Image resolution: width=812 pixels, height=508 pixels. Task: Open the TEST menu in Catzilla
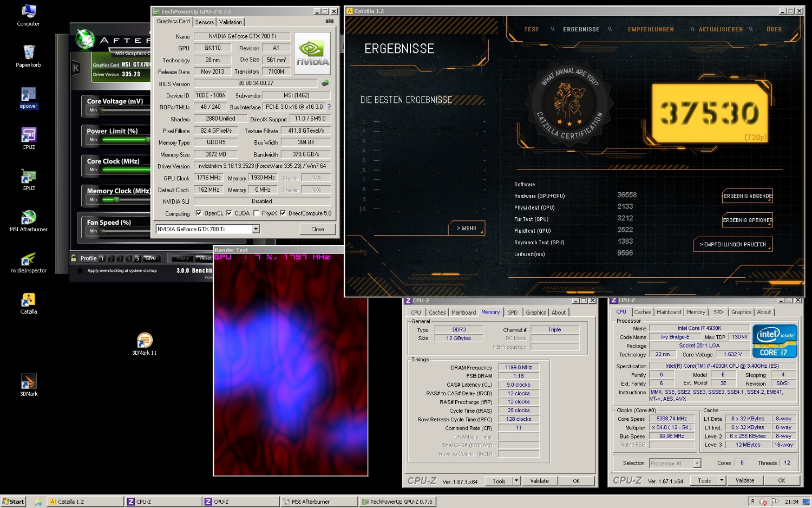tap(532, 29)
